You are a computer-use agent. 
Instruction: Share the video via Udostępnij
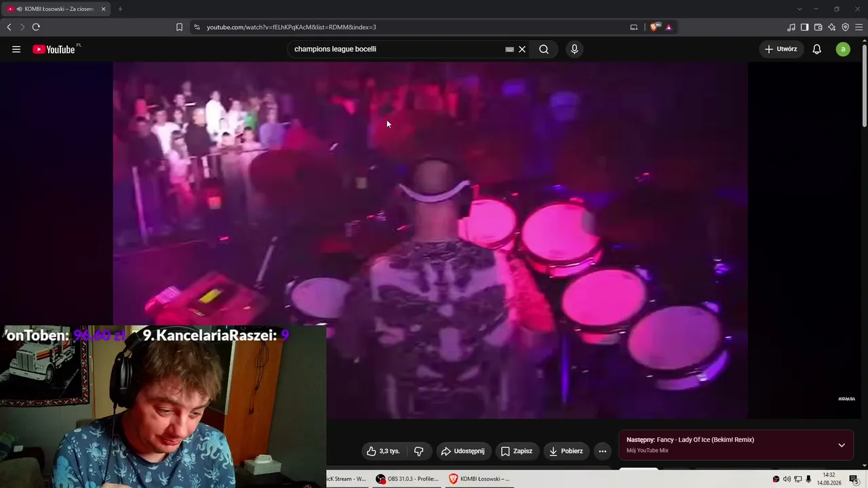(463, 451)
